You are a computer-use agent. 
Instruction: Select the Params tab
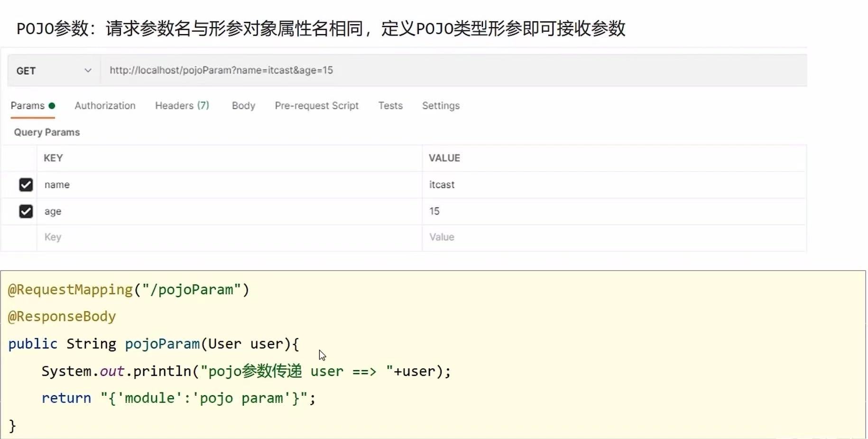(27, 106)
